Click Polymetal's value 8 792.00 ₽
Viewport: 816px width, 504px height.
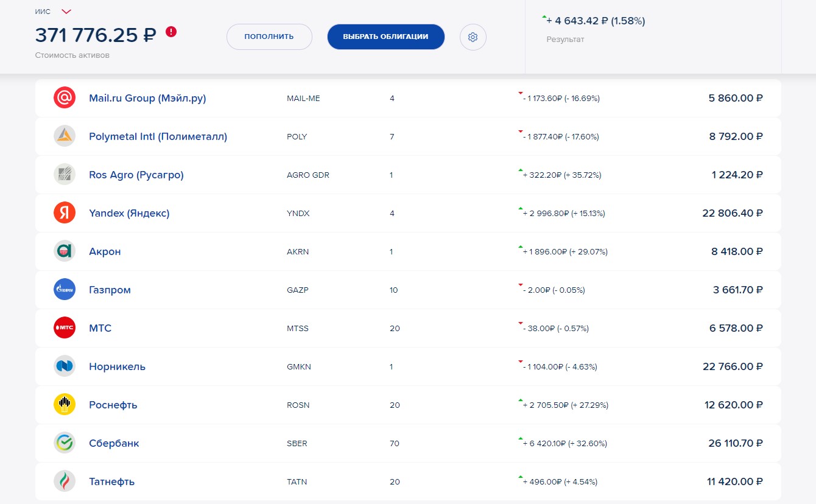pos(736,136)
